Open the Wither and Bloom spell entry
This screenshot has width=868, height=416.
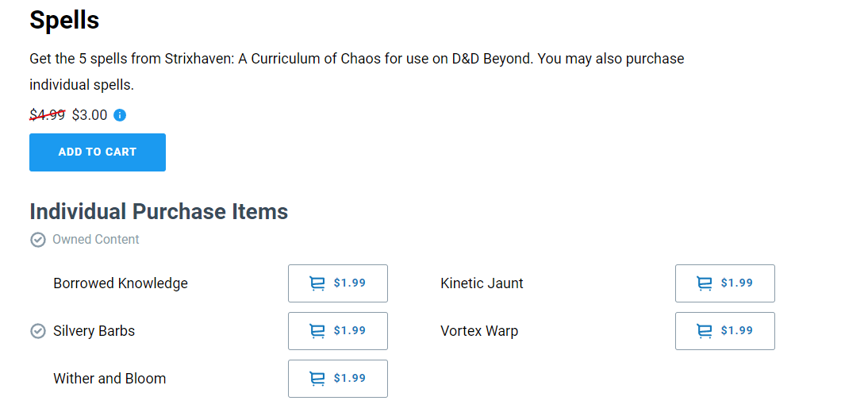(x=109, y=379)
